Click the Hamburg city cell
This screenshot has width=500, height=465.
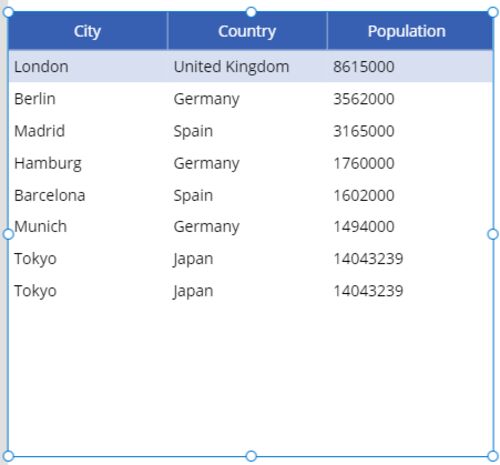pos(48,164)
